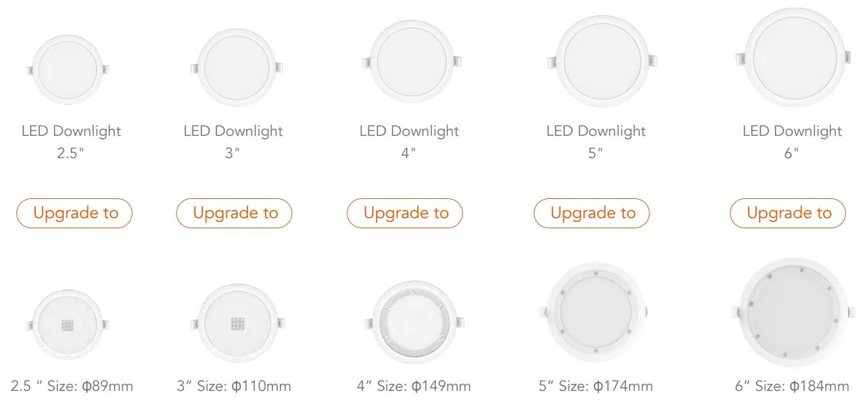Image resolution: width=868 pixels, height=403 pixels.
Task: Click the 5" Size: Φ174mm caption
Action: click(595, 386)
